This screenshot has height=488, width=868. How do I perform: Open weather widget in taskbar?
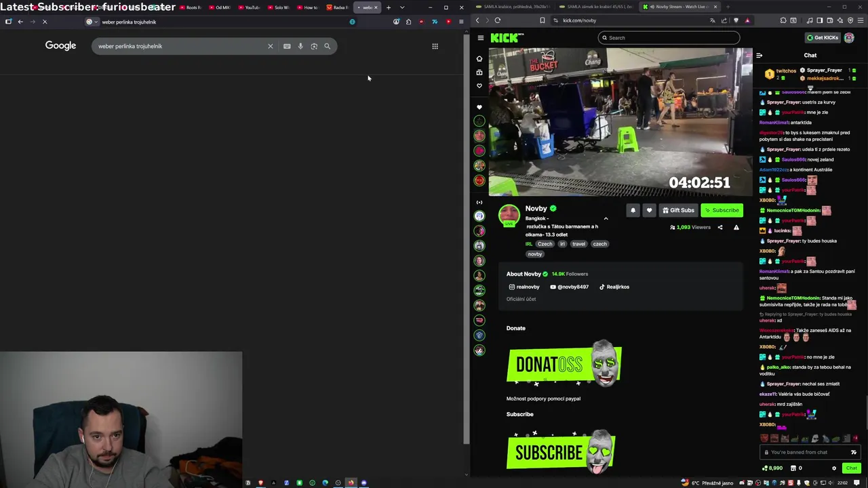[708, 483]
